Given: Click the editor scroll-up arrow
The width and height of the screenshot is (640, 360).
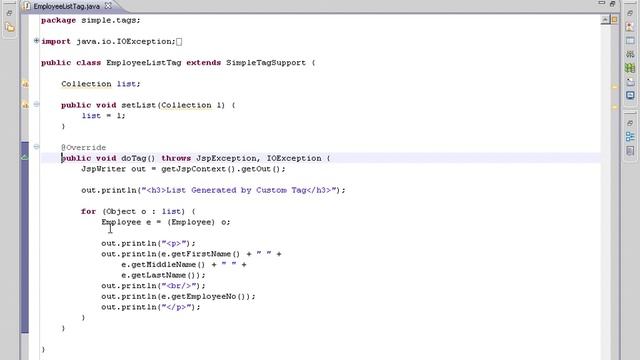Looking at the screenshot, I should click(x=605, y=20).
